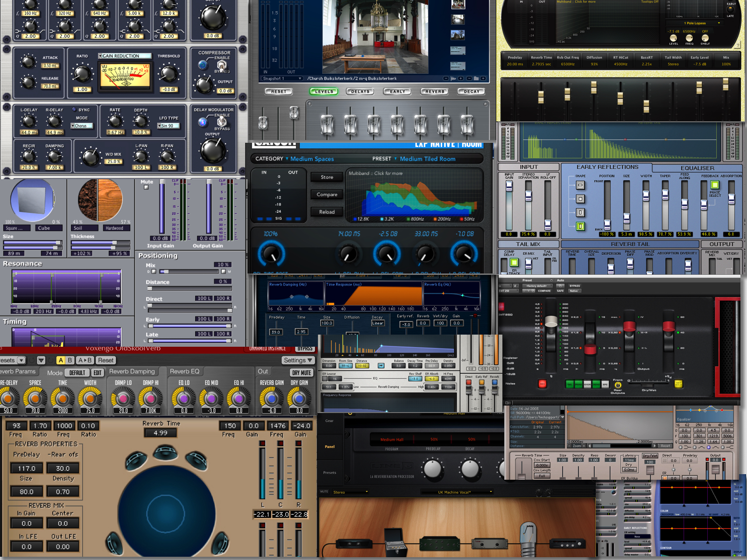This screenshot has height=560, width=747.
Task: Toggle the green PHASE SELECT button
Action: pos(714,185)
